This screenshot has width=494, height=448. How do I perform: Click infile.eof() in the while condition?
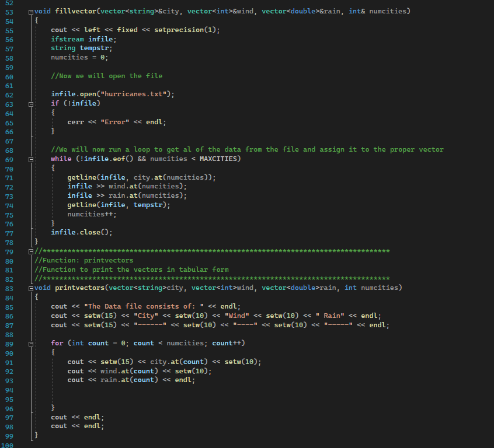[109, 159]
